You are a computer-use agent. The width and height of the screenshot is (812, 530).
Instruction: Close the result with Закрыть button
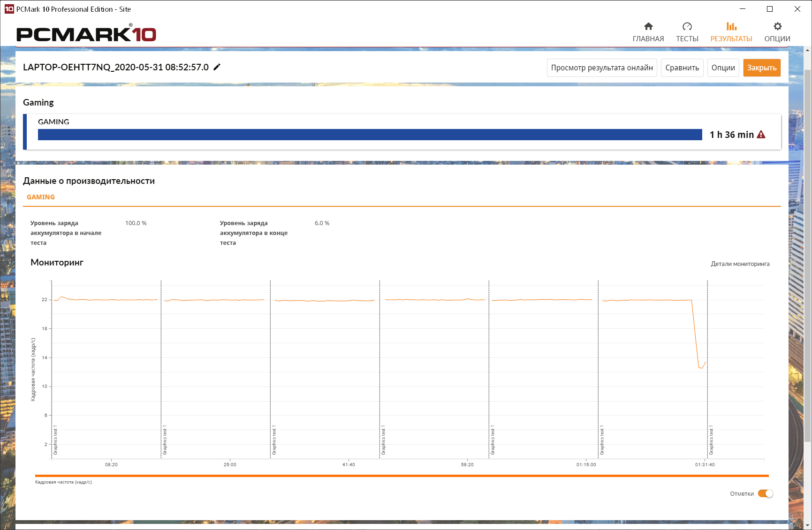point(762,68)
